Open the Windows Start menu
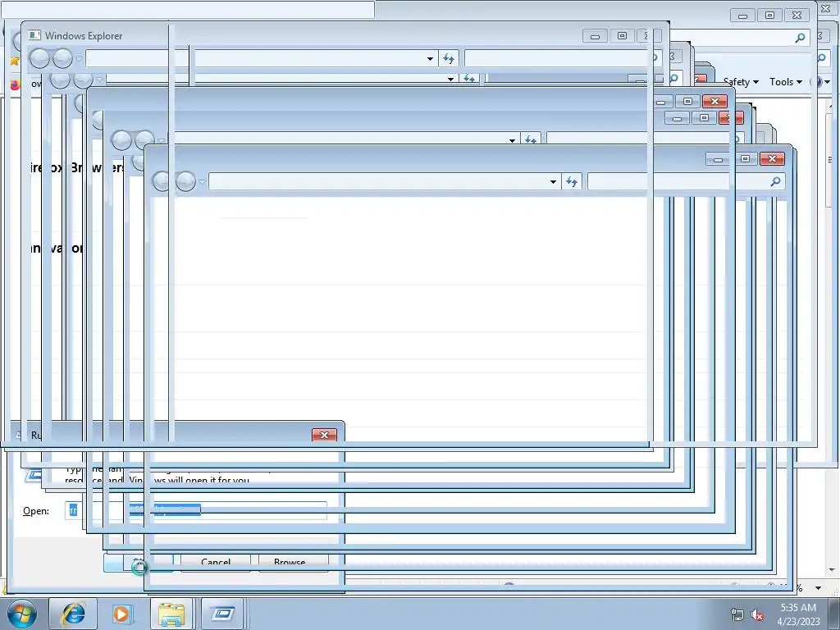Viewport: 840px width, 630px height. pyautogui.click(x=22, y=614)
